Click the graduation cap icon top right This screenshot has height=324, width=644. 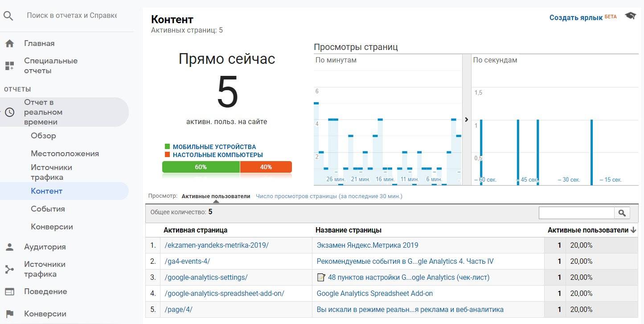[x=630, y=16]
